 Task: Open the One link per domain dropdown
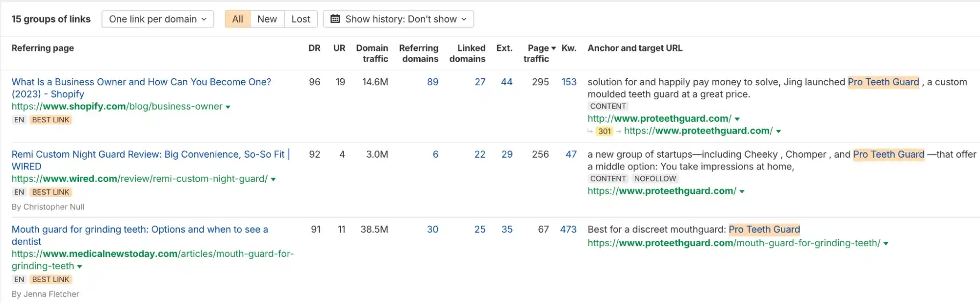click(x=157, y=19)
